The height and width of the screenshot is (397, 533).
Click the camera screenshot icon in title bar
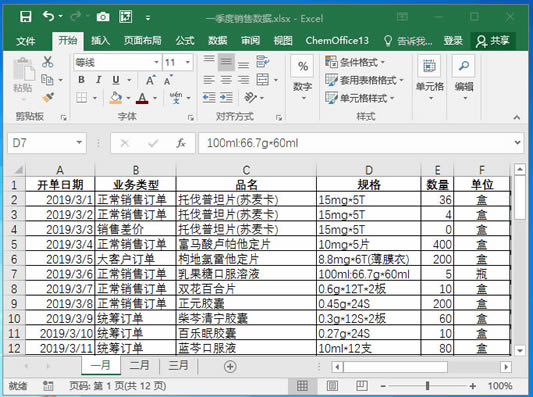103,17
